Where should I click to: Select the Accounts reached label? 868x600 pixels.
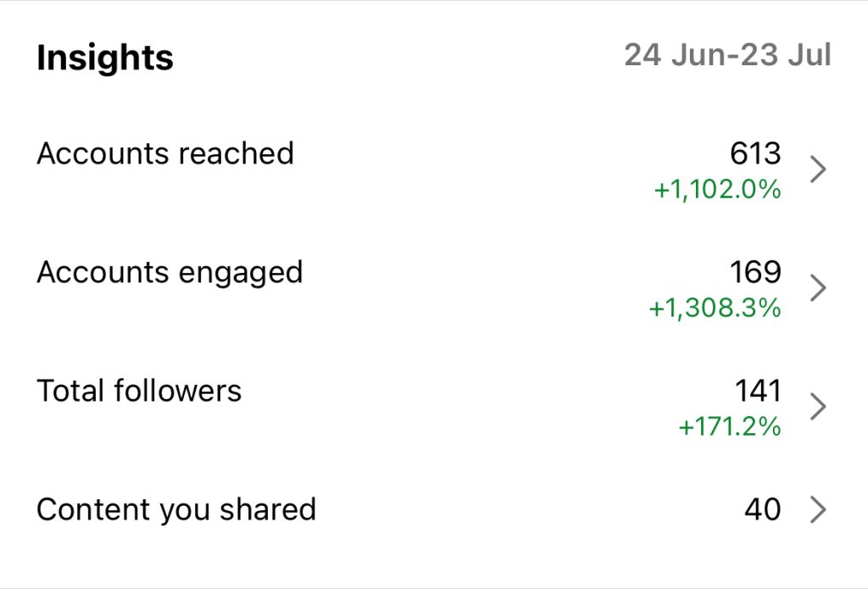pyautogui.click(x=165, y=153)
